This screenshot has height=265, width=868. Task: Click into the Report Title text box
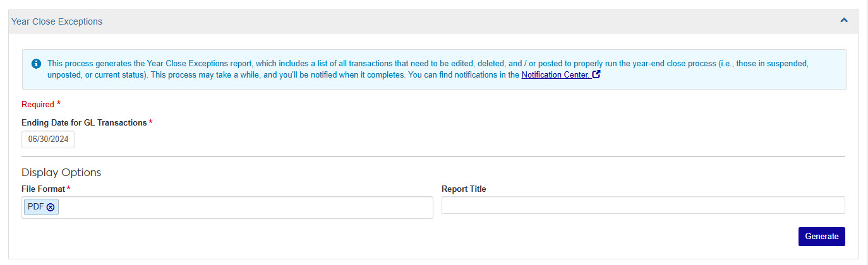(x=642, y=206)
